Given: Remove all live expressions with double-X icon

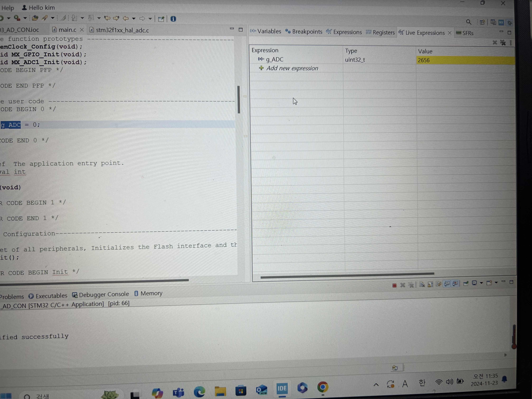Looking at the screenshot, I should [x=503, y=43].
